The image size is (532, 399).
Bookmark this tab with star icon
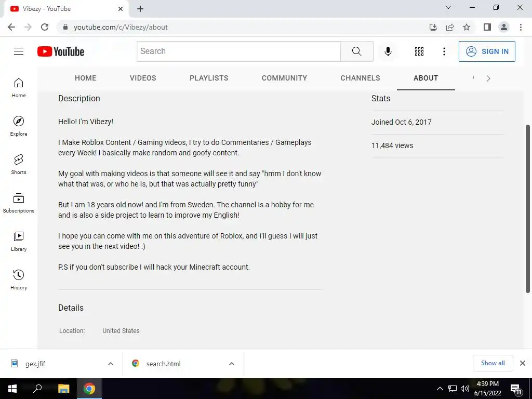467,27
